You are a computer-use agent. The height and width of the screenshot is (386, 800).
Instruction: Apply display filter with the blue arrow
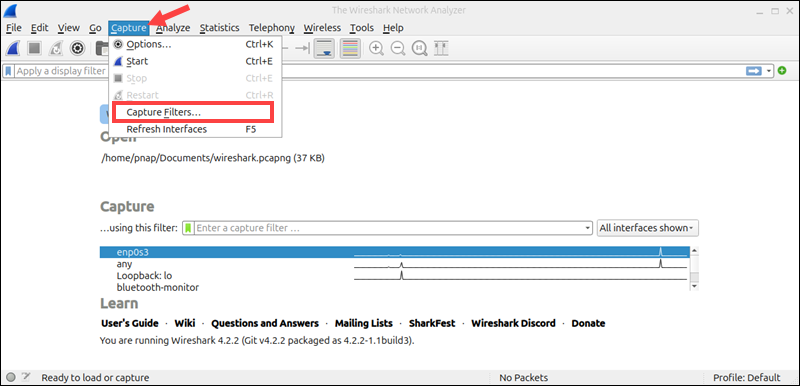click(x=754, y=71)
